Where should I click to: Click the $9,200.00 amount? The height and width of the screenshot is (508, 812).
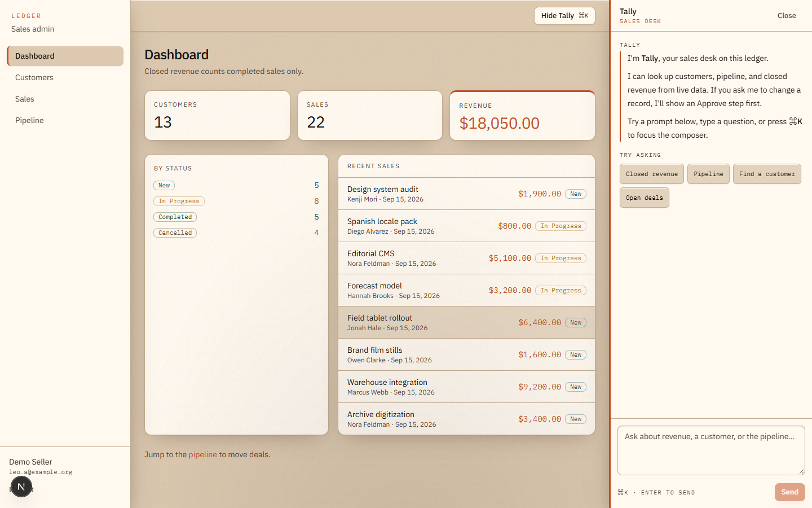pos(540,387)
